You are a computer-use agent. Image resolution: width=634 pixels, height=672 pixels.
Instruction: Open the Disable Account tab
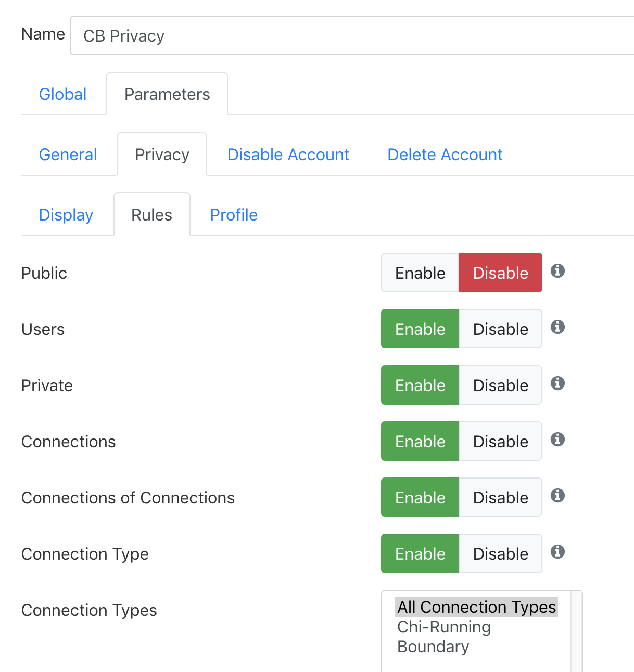click(x=288, y=154)
